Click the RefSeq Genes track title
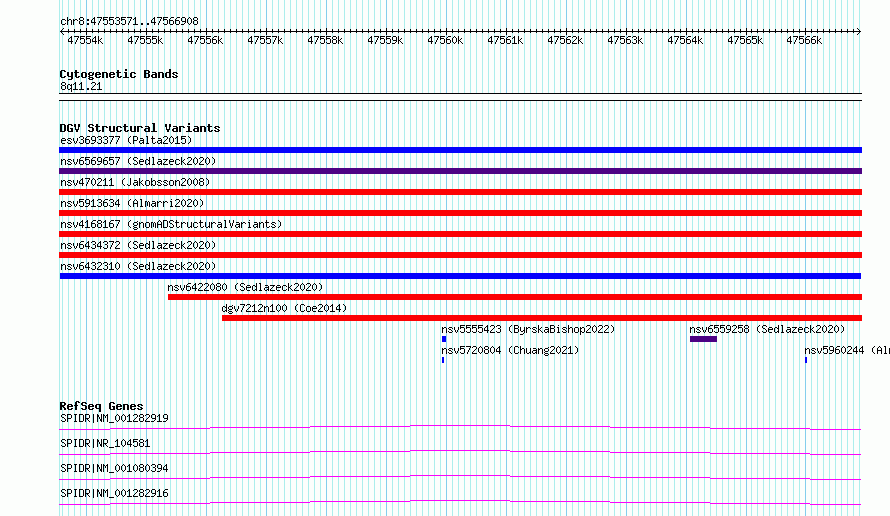Viewport: 890px width, 516px height. [x=102, y=406]
